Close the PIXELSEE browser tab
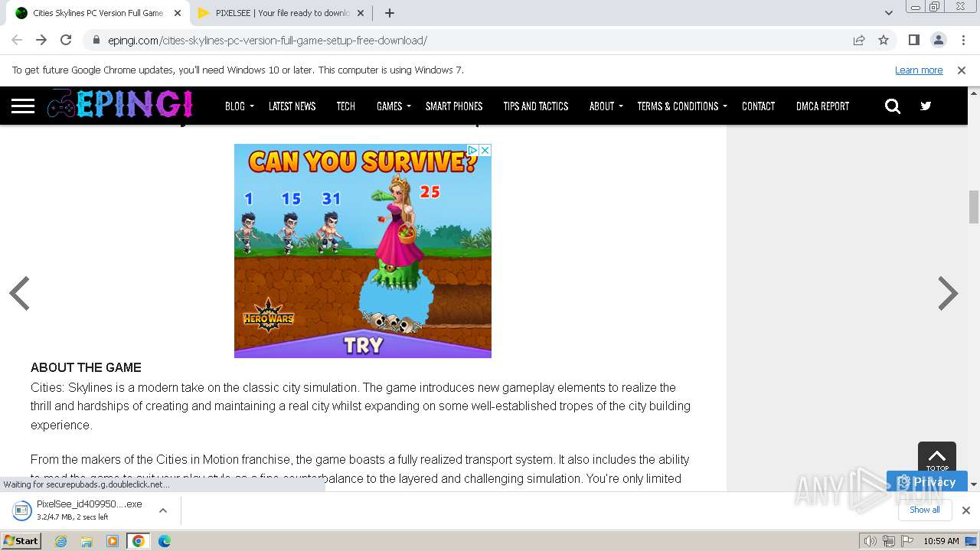 pos(361,13)
